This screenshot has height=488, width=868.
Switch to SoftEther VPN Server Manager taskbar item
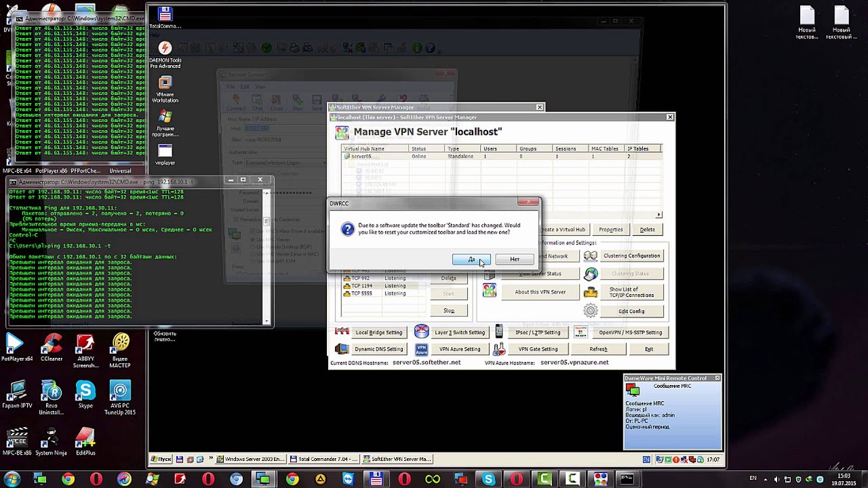398,459
